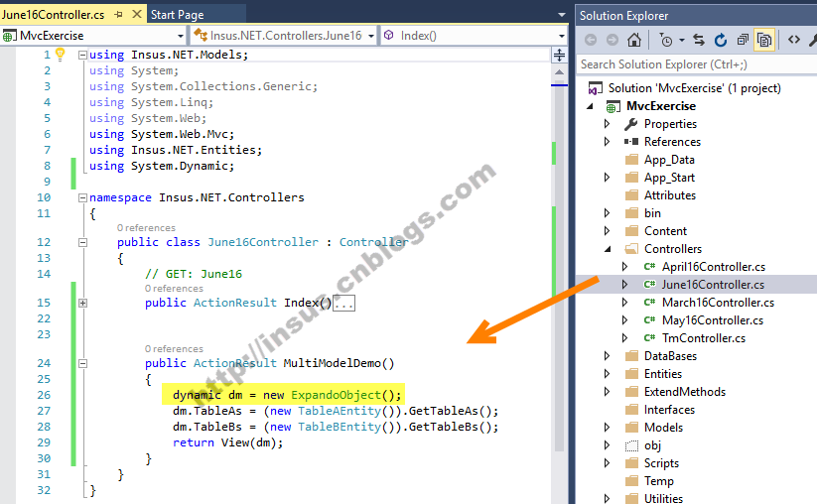Click the Entities folder icon

[x=631, y=374]
